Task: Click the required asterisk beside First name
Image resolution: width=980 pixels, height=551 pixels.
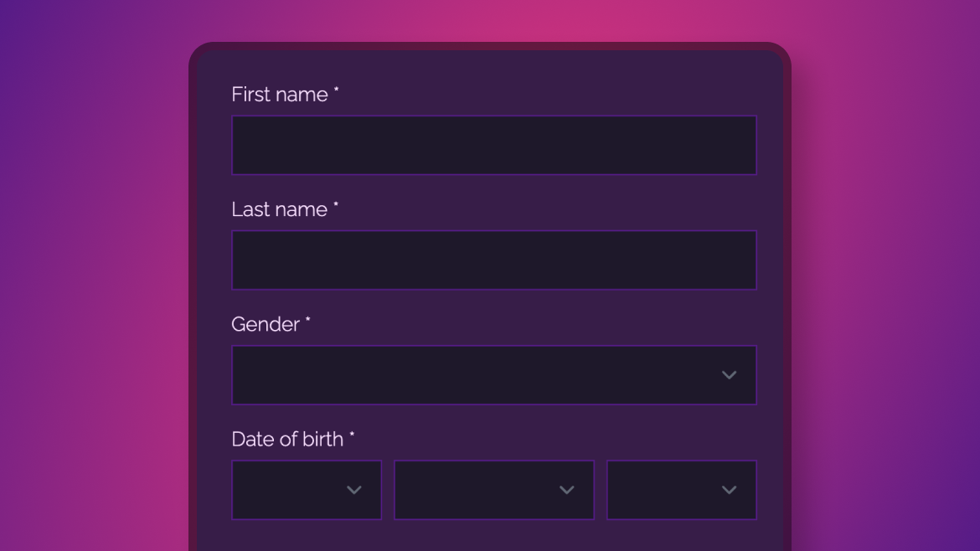Action: pos(336,90)
